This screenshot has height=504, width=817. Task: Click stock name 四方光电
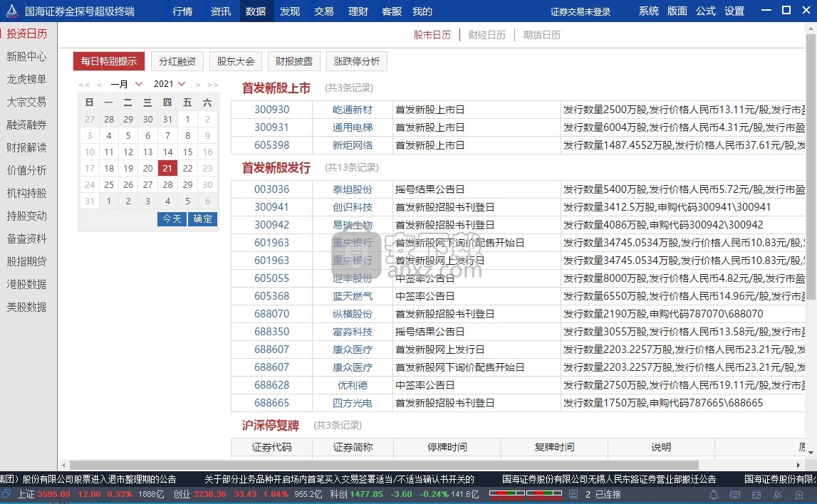[353, 403]
